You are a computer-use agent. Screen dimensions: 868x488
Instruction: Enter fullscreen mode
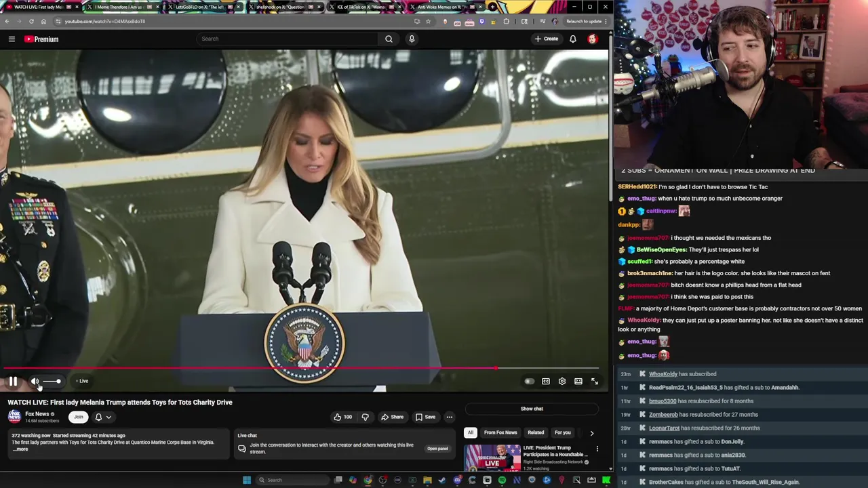coord(595,382)
